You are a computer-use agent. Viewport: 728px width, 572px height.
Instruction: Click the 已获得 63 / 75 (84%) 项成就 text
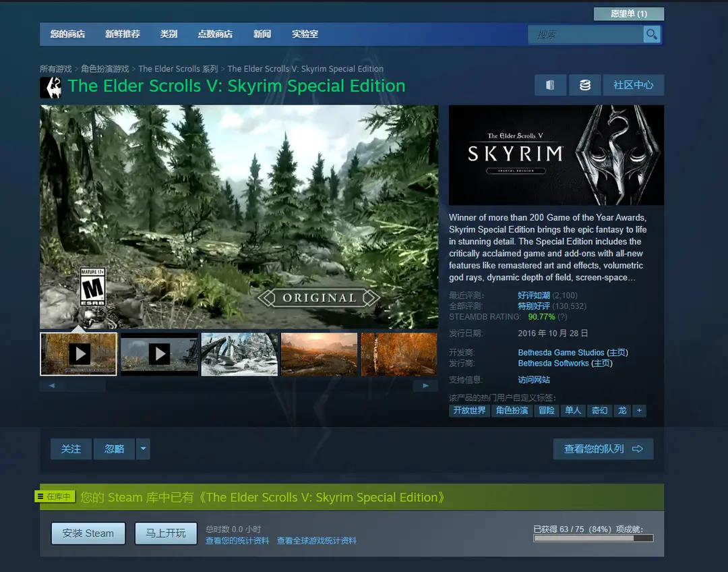click(x=588, y=530)
